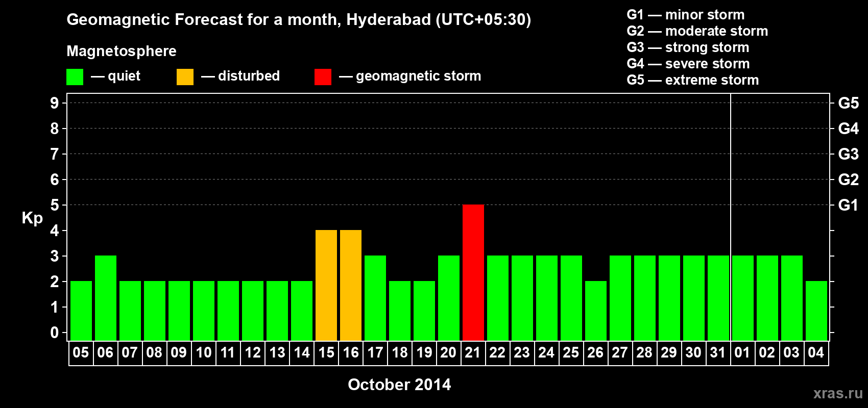The image size is (868, 408).
Task: Click the G4 severe storm legend line
Action: (x=688, y=64)
